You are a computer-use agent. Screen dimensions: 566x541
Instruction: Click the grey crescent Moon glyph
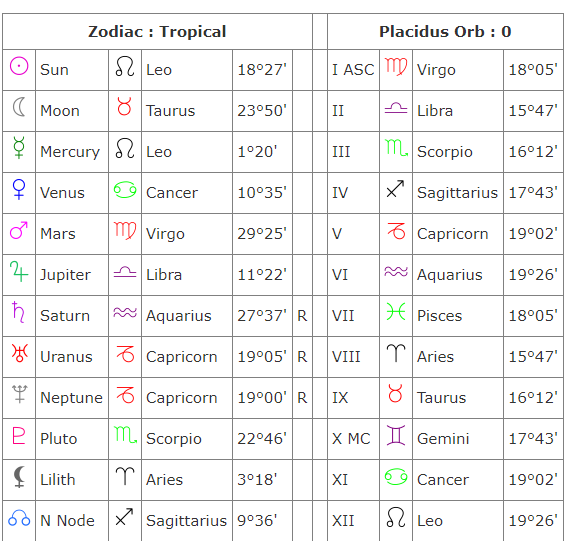(19, 107)
